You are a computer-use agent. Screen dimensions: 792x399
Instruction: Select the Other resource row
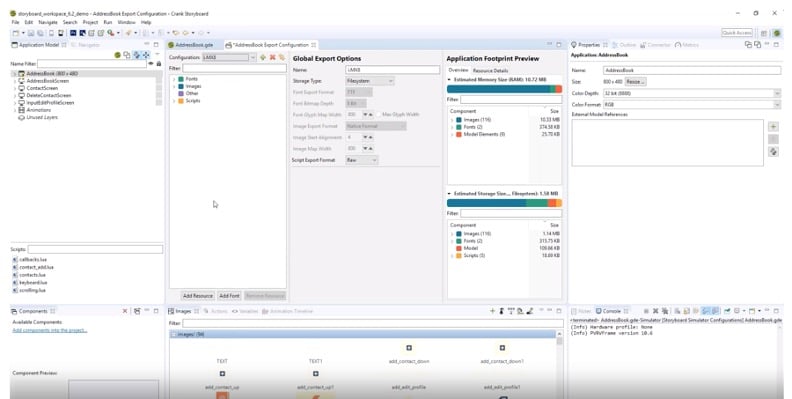pyautogui.click(x=192, y=93)
